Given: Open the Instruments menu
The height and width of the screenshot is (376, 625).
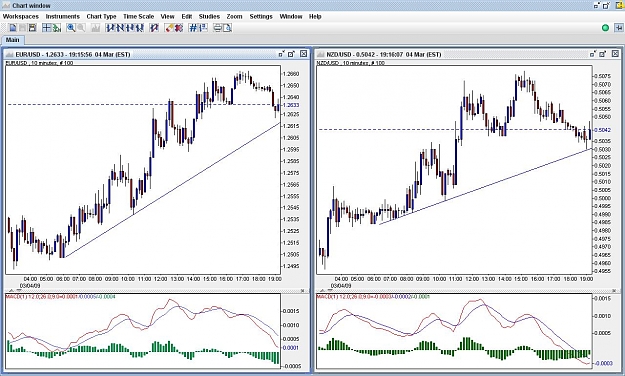Looking at the screenshot, I should coord(63,16).
